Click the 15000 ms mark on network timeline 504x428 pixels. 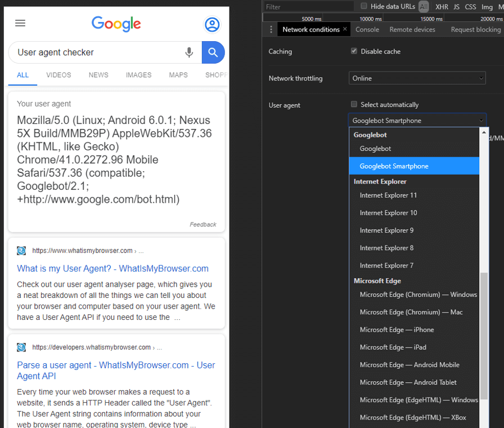[x=431, y=19]
